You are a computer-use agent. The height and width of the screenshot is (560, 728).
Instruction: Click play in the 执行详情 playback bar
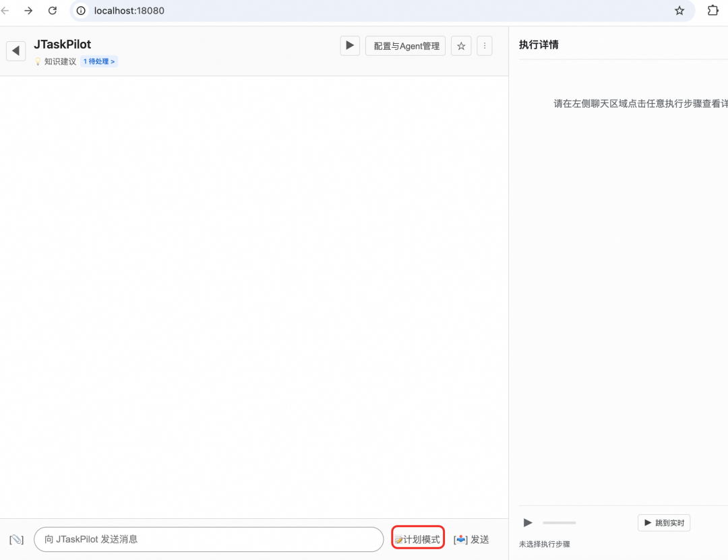click(528, 522)
